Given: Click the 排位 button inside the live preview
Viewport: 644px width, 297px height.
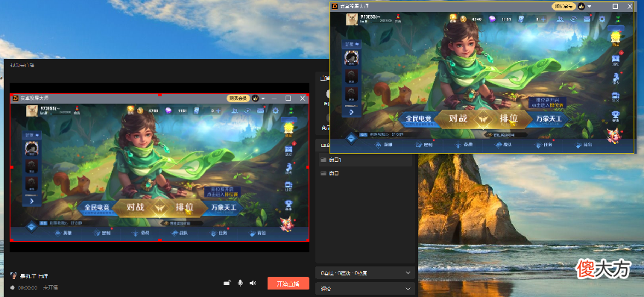Looking at the screenshot, I should tap(184, 207).
